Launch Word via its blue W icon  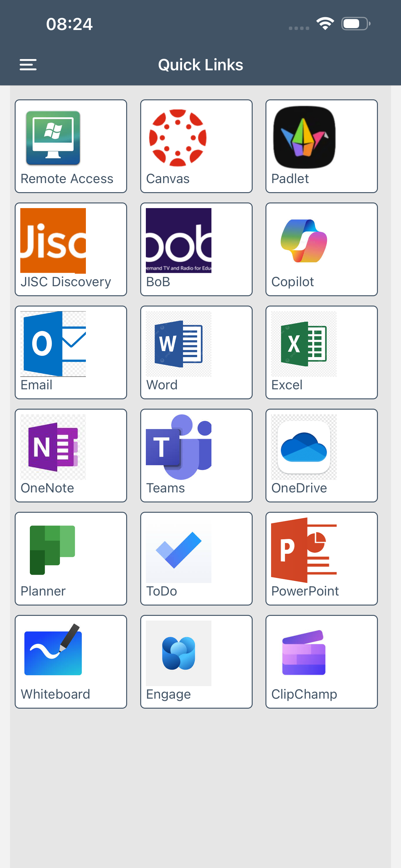pos(178,344)
